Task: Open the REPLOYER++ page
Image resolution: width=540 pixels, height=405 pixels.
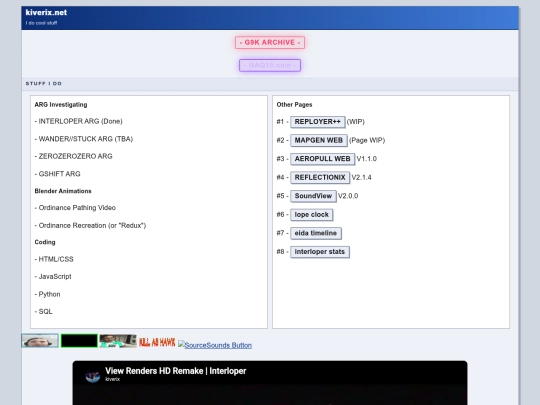Action: coord(318,122)
